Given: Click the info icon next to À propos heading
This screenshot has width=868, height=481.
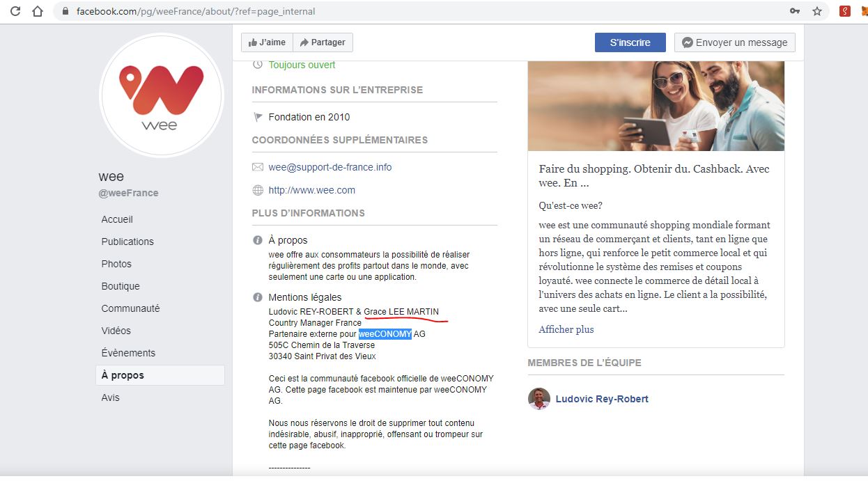Looking at the screenshot, I should (x=258, y=240).
